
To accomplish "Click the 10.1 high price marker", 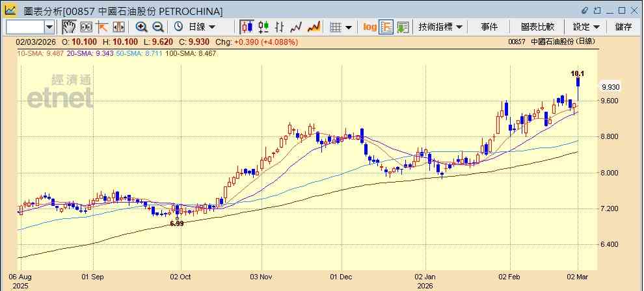I will 578,74.
